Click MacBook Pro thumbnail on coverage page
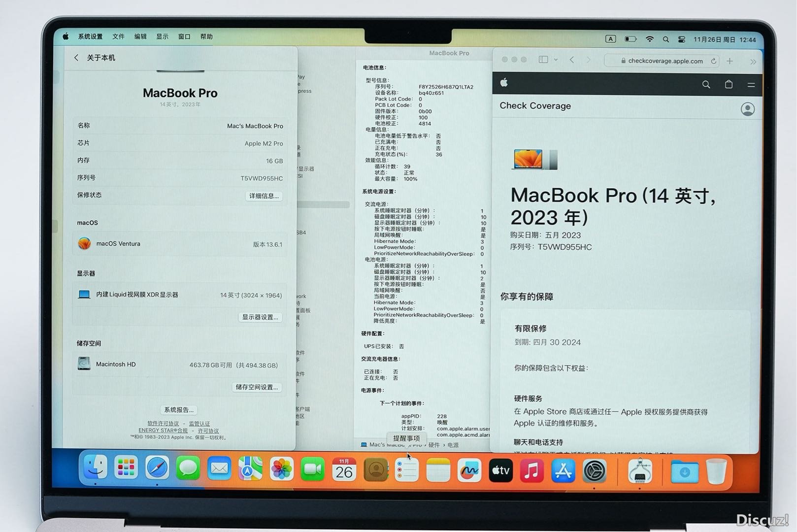The height and width of the screenshot is (532, 797). click(534, 160)
